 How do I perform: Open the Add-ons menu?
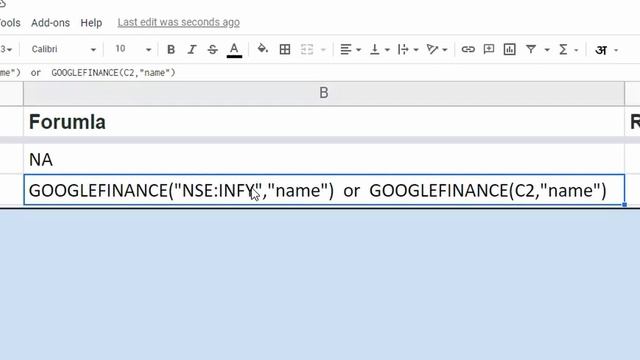pyautogui.click(x=51, y=23)
